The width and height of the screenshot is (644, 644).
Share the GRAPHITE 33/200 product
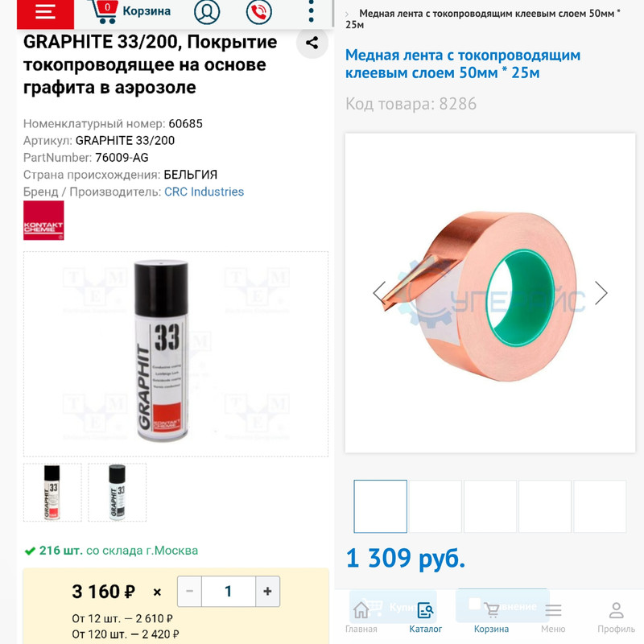312,43
